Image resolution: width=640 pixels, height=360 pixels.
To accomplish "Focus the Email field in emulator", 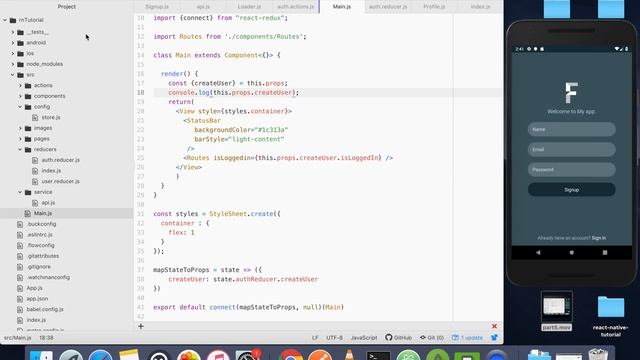I will click(x=571, y=149).
